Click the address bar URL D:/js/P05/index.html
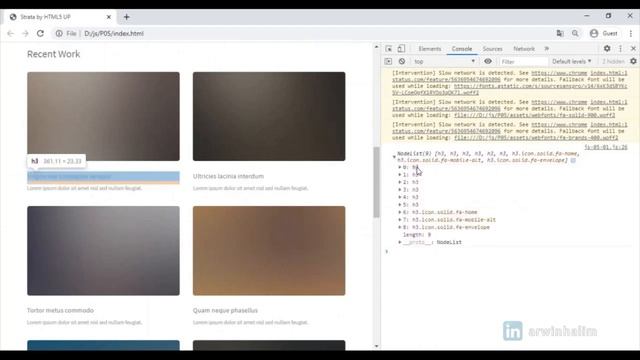Screen dimensions: 640x360 coord(114,33)
